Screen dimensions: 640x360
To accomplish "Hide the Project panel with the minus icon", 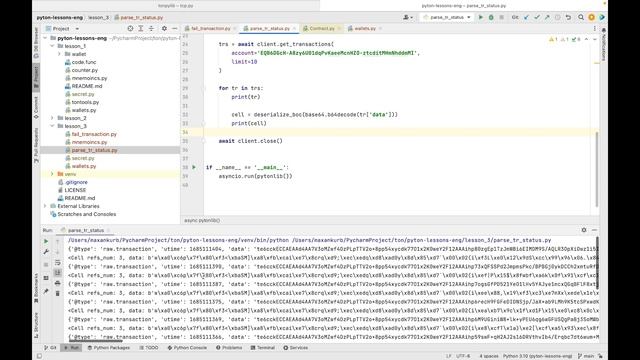I will pos(175,29).
